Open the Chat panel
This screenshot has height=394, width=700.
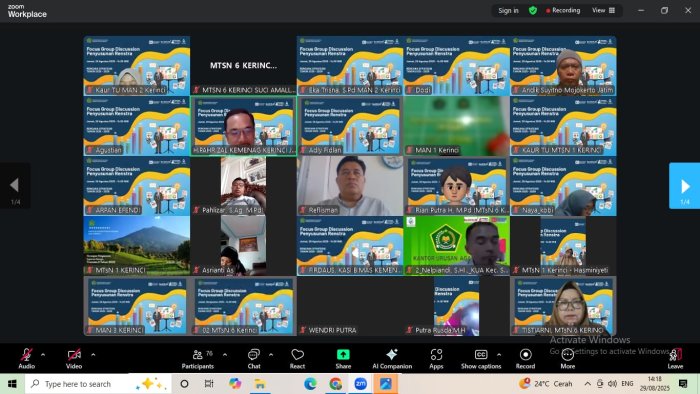pos(254,358)
